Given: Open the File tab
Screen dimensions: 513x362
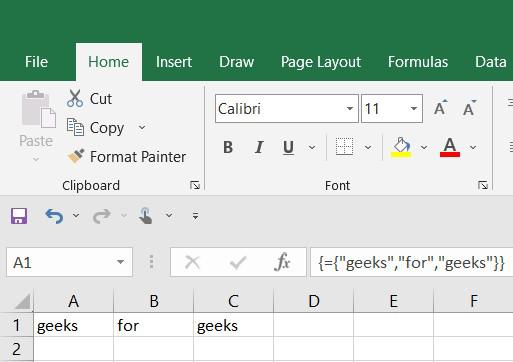Looking at the screenshot, I should (x=36, y=62).
